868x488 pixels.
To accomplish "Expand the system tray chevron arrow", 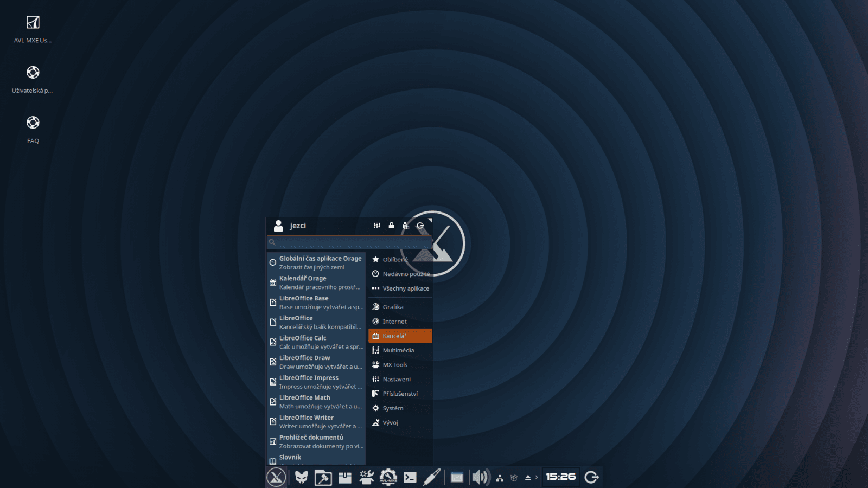I will pos(537,477).
